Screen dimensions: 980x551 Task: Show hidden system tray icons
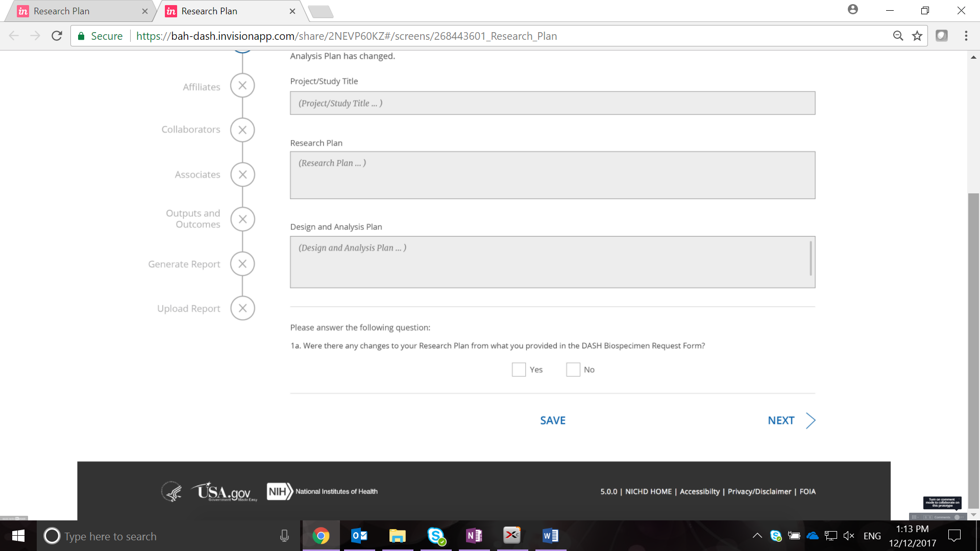coord(757,536)
